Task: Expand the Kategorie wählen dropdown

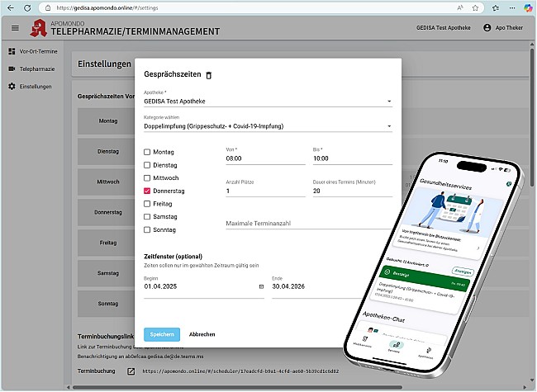Action: [268, 126]
